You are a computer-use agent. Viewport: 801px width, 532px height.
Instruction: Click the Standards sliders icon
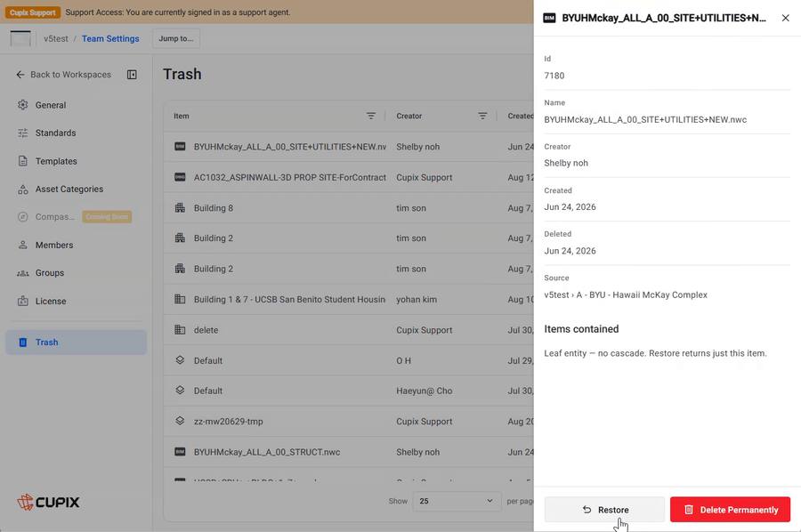click(22, 133)
